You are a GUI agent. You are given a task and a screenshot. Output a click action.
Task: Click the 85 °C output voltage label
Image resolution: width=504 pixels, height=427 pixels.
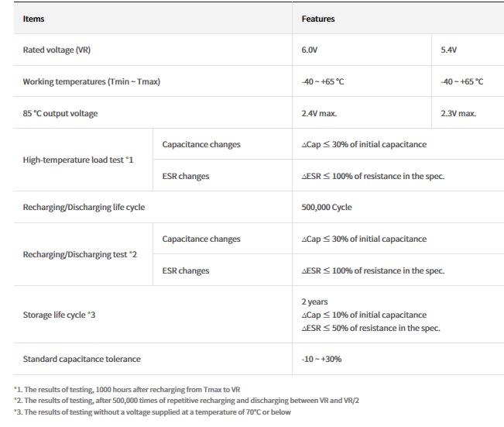click(60, 113)
